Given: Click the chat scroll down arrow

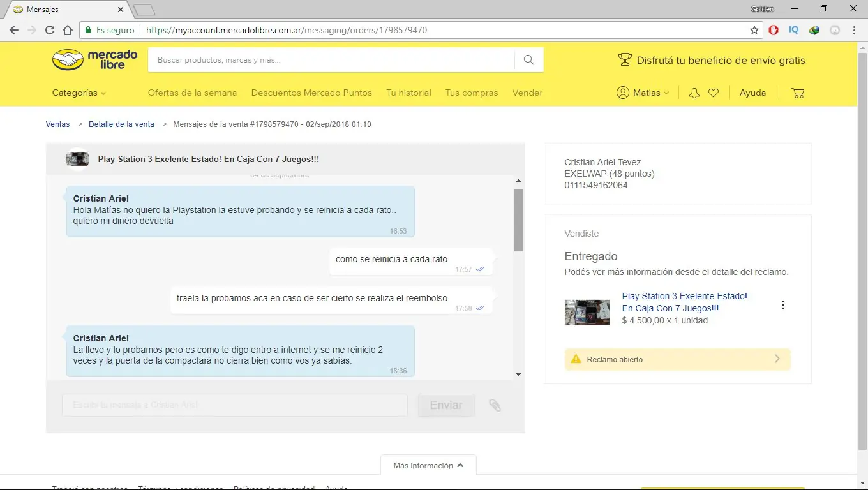Looking at the screenshot, I should (518, 375).
